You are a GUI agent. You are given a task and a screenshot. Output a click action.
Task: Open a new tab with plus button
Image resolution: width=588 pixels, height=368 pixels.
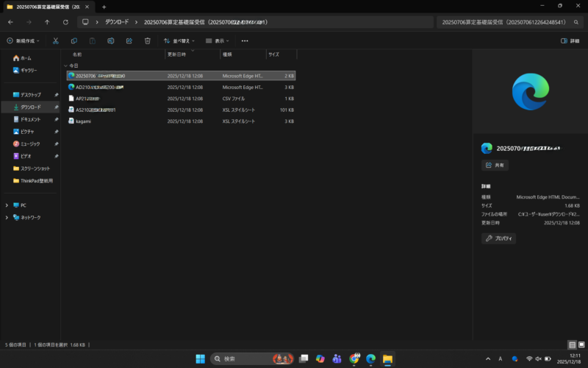point(104,7)
